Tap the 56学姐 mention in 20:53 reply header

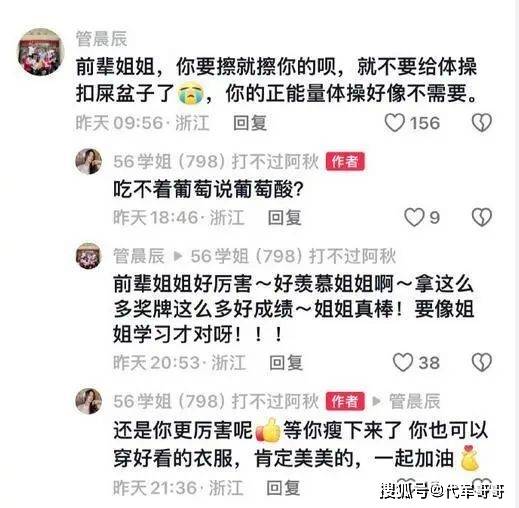tap(293, 256)
